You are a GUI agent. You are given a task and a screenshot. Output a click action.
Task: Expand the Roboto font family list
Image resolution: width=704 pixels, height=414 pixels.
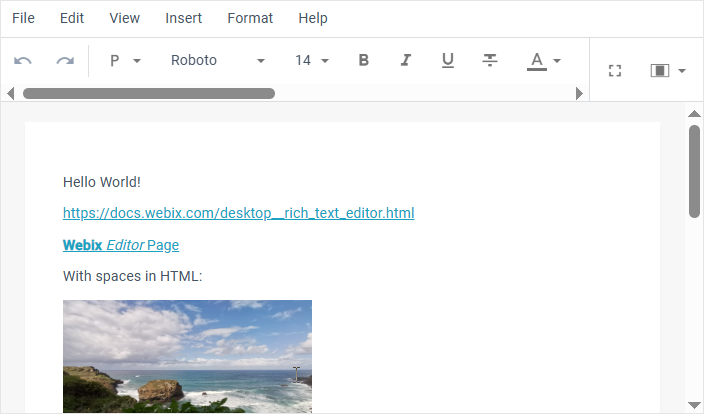click(x=217, y=61)
